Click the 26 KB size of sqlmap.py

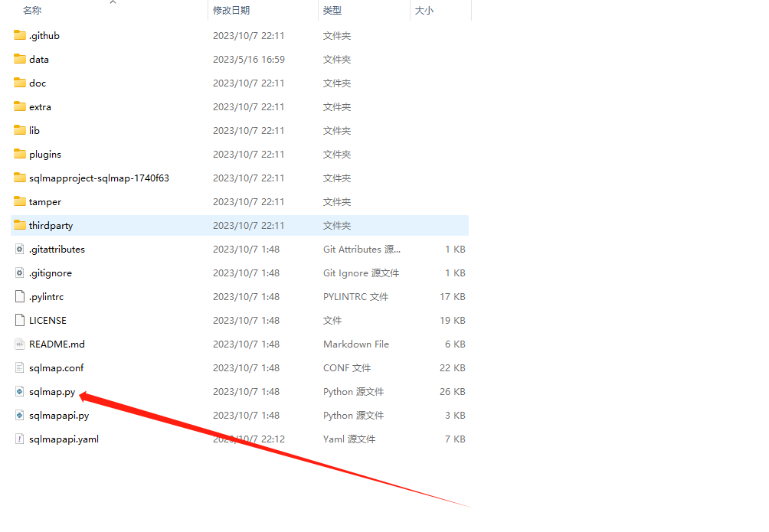tap(452, 392)
